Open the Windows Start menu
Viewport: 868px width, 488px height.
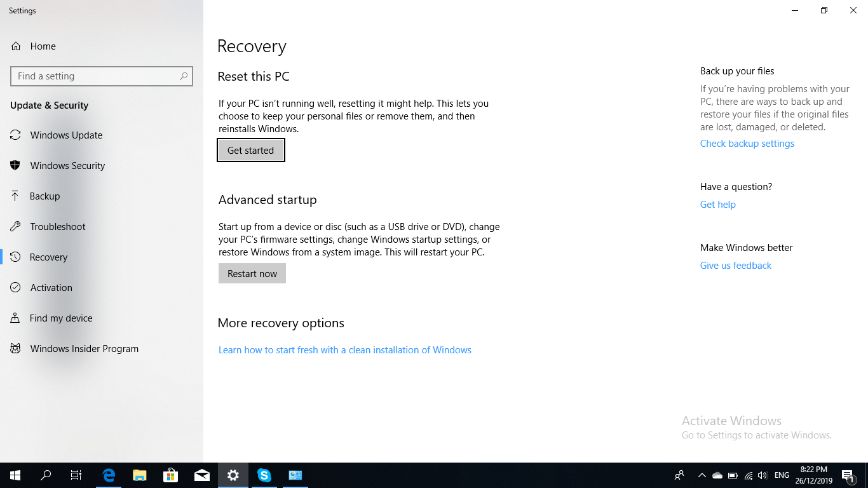tap(15, 475)
